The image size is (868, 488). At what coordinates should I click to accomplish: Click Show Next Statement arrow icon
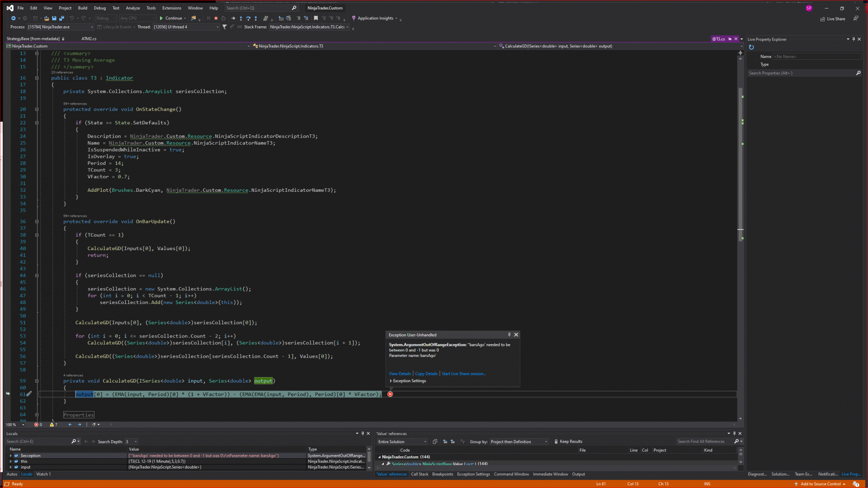pyautogui.click(x=233, y=18)
